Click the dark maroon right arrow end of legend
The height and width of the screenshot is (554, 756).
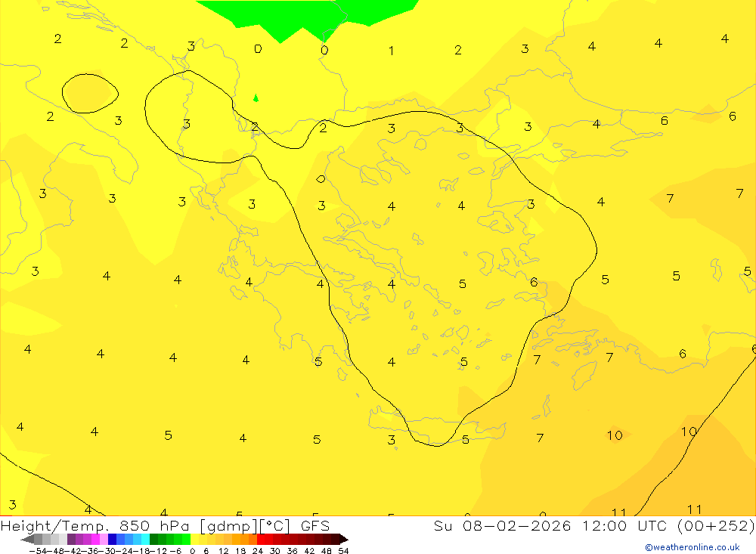coord(344,540)
